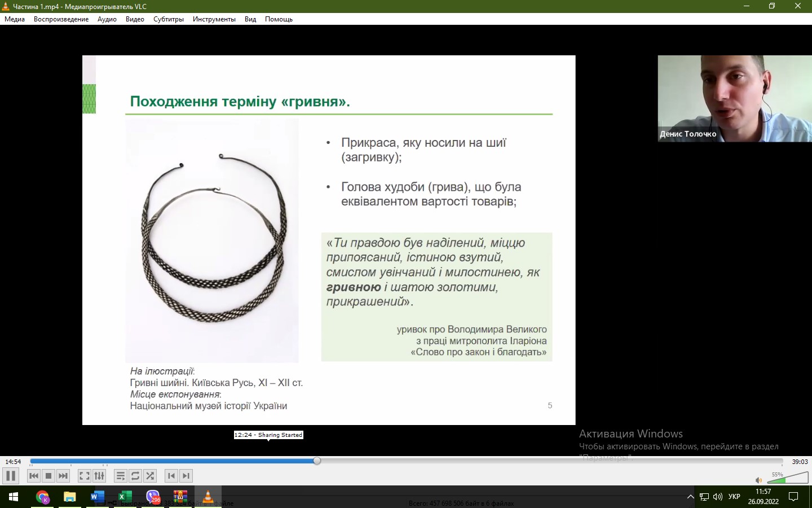The height and width of the screenshot is (508, 812).
Task: Open the Субтитры menu
Action: (169, 19)
